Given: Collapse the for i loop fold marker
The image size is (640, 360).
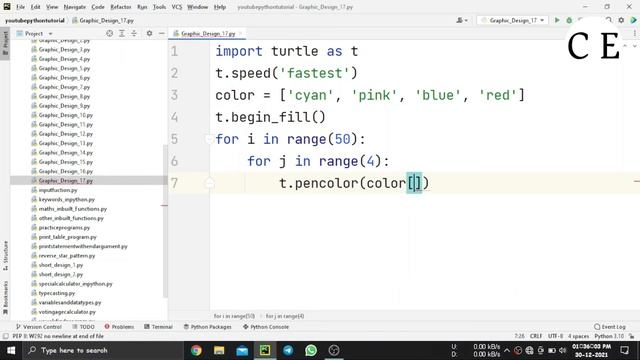Looking at the screenshot, I should (x=209, y=139).
